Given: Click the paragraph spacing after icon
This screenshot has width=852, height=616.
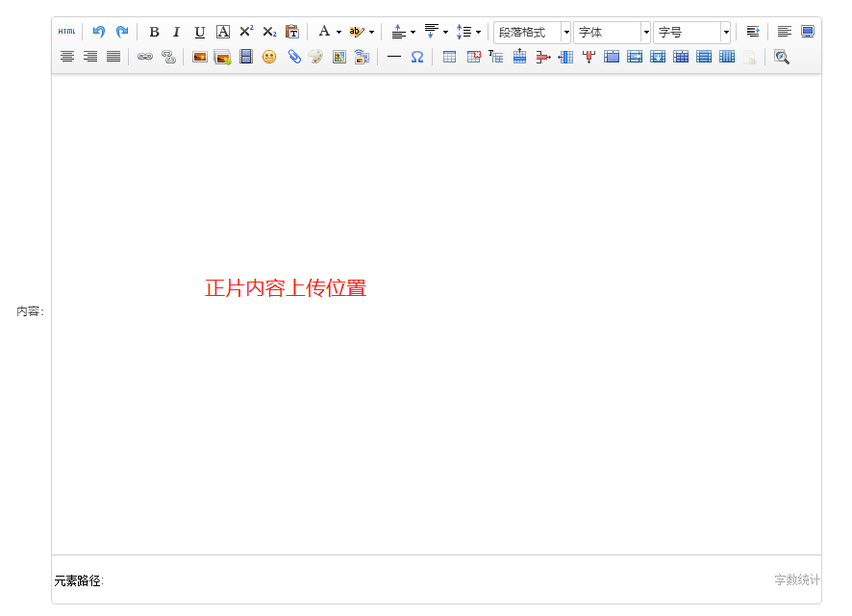Looking at the screenshot, I should [x=432, y=32].
